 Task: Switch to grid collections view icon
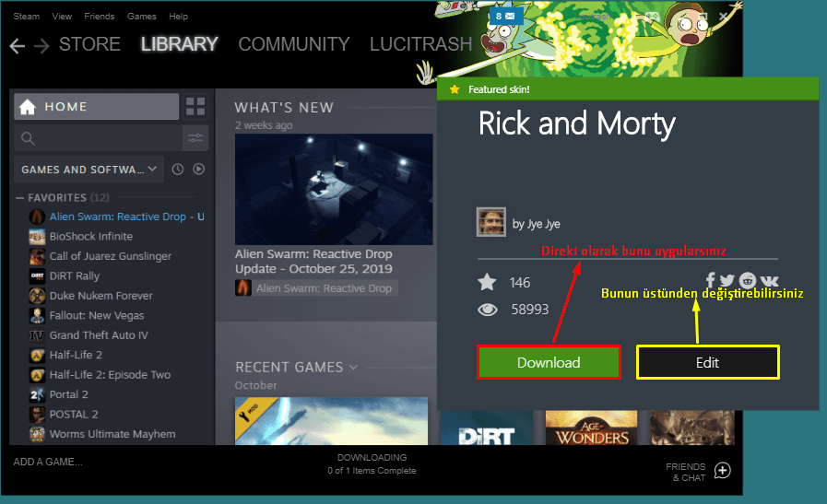(x=195, y=107)
